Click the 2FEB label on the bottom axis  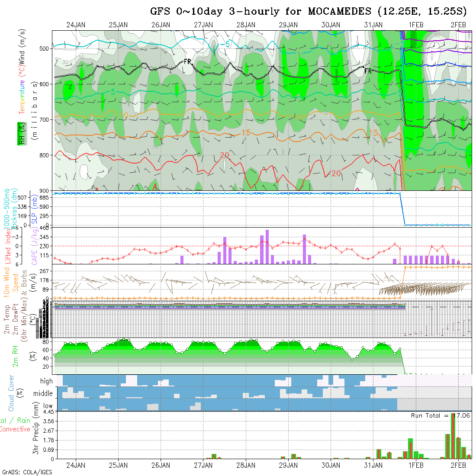[458, 465]
